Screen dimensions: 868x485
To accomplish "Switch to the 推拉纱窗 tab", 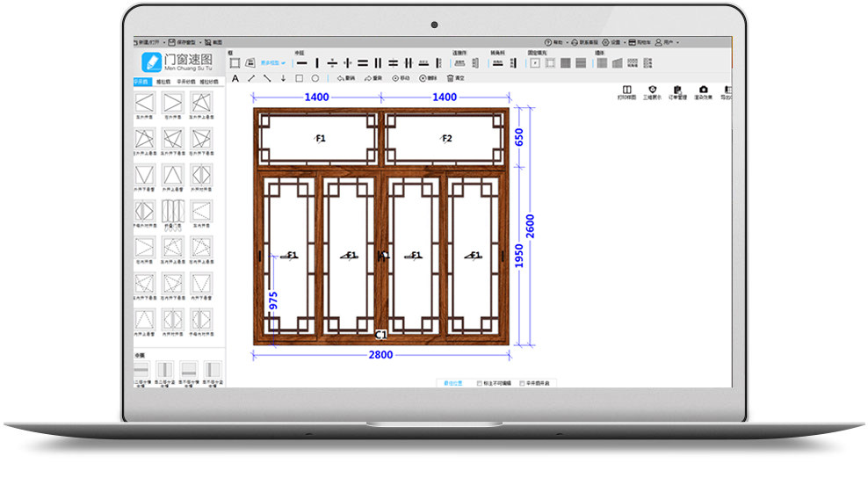I will pos(209,82).
